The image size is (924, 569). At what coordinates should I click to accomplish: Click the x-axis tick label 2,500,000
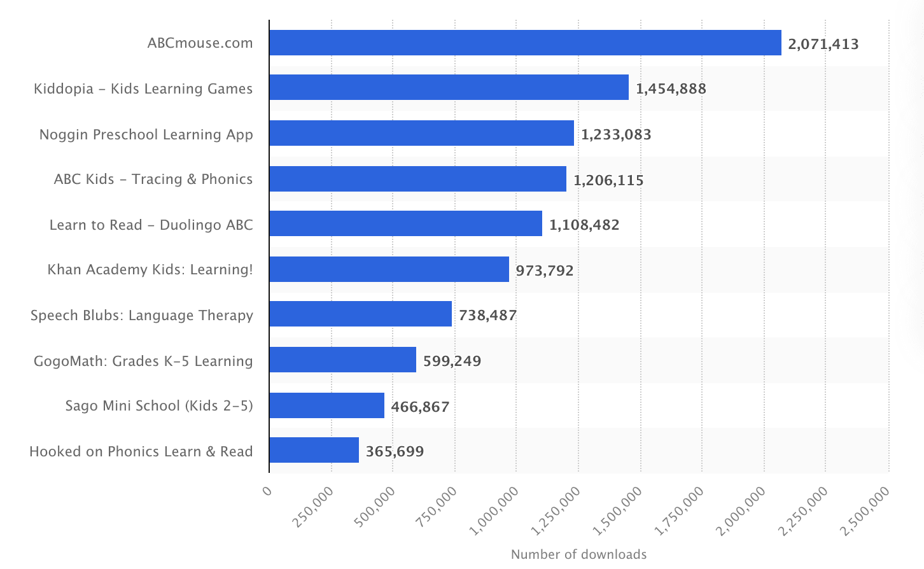pos(865,510)
